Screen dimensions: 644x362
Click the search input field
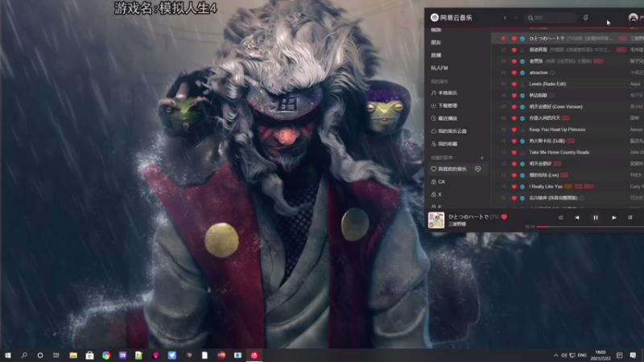[x=551, y=18]
